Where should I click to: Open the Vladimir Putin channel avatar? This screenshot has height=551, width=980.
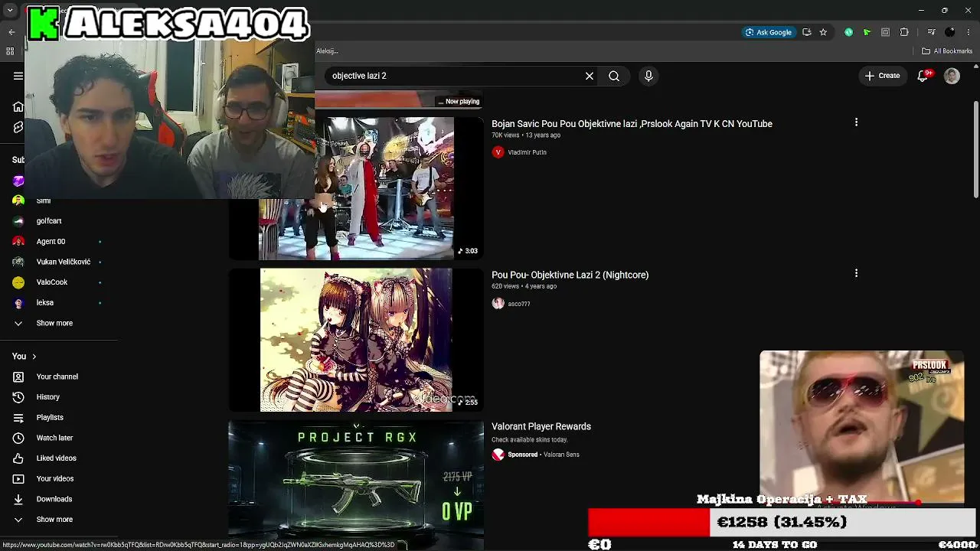(x=498, y=152)
